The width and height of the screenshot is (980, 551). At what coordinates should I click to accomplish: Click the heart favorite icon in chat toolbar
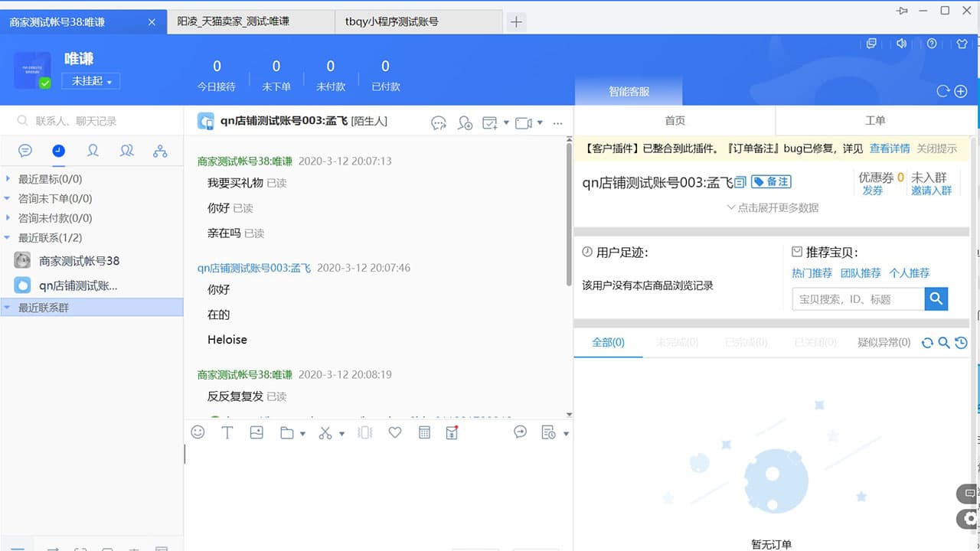[x=395, y=432]
